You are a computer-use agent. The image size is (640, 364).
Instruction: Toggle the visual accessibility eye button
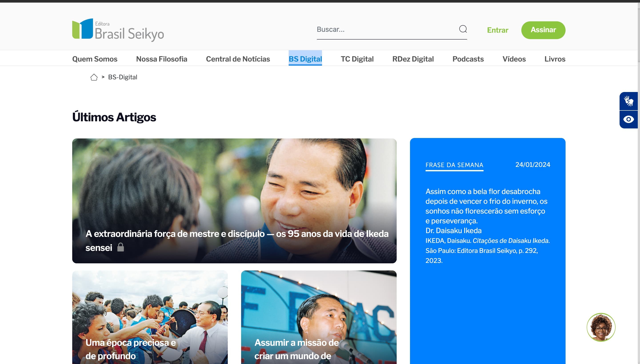click(628, 119)
